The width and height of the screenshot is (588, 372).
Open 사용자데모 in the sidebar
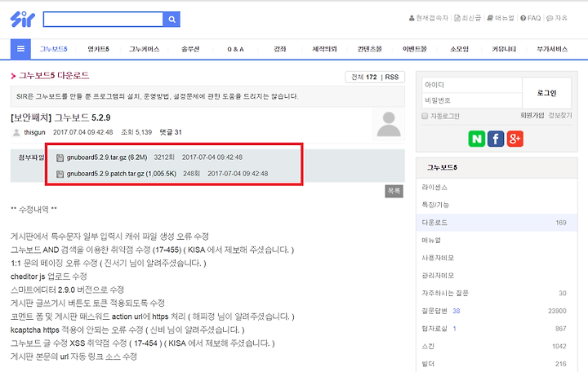438,258
